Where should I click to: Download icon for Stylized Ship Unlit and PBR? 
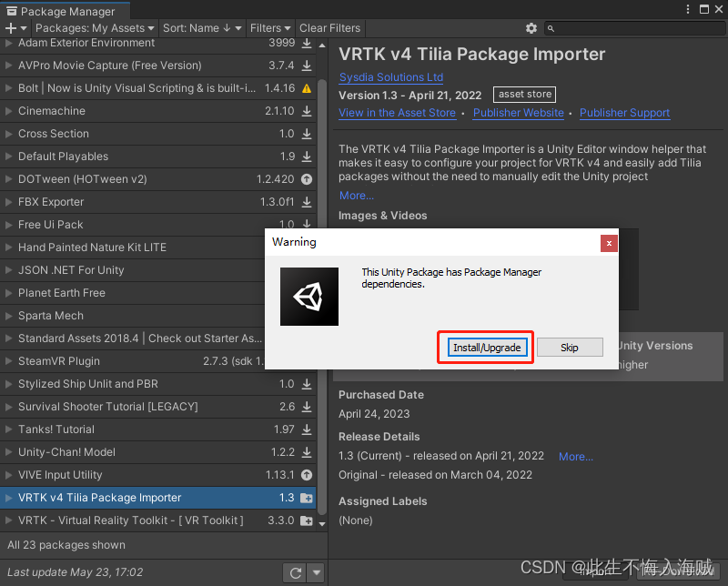click(x=307, y=384)
